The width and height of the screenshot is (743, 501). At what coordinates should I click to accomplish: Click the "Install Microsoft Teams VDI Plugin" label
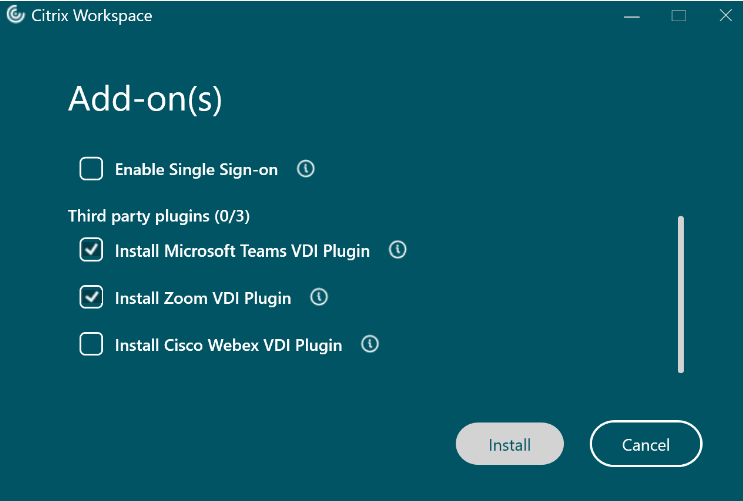point(242,251)
